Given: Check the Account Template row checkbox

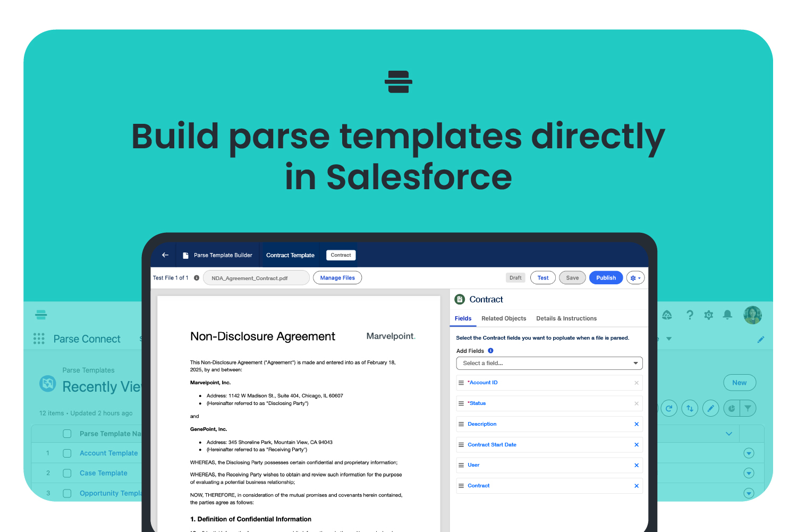Looking at the screenshot, I should pyautogui.click(x=67, y=453).
